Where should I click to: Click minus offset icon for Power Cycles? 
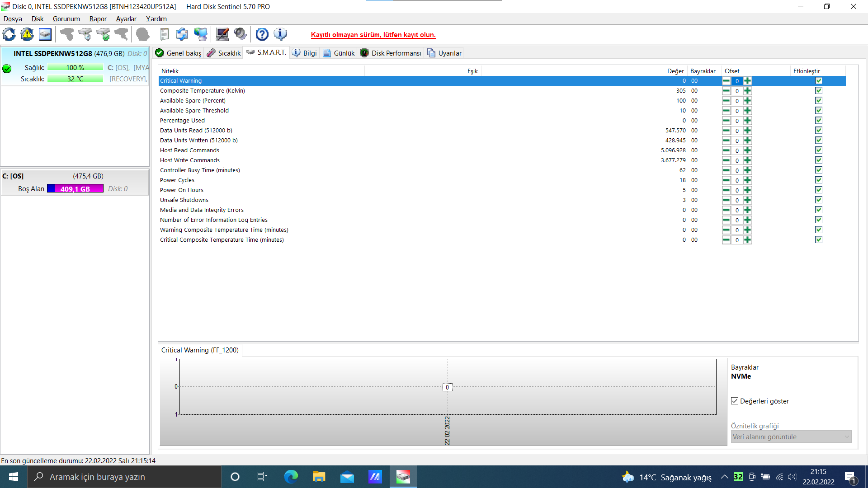pos(726,180)
